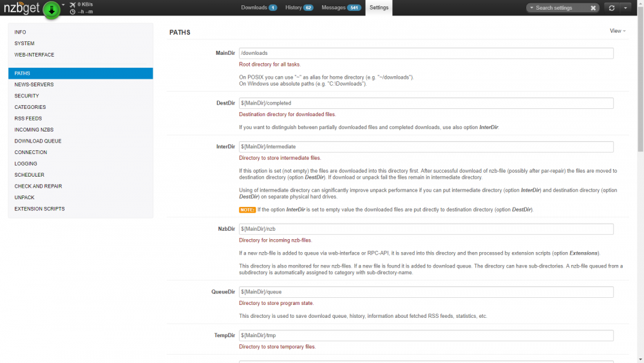Click the NzbDir input field

point(426,229)
